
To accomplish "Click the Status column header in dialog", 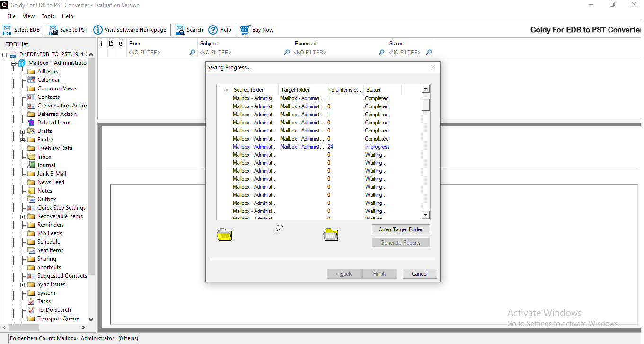I will [x=382, y=90].
